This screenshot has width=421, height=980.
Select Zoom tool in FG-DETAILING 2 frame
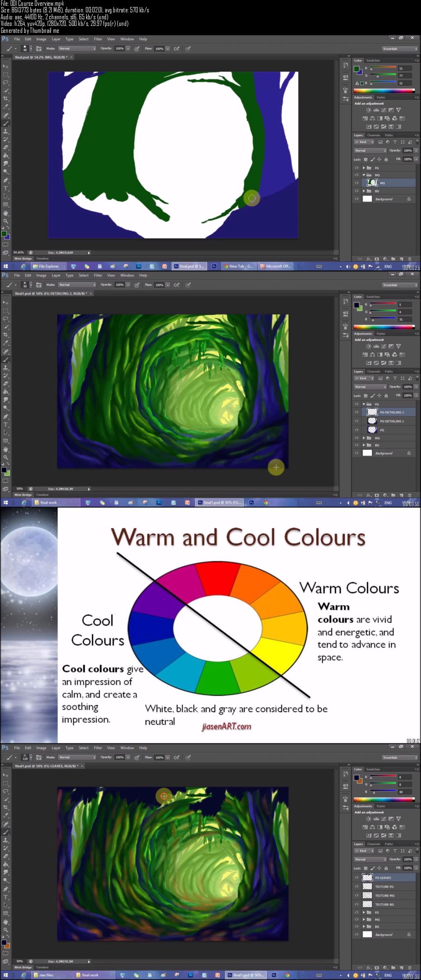coord(6,457)
